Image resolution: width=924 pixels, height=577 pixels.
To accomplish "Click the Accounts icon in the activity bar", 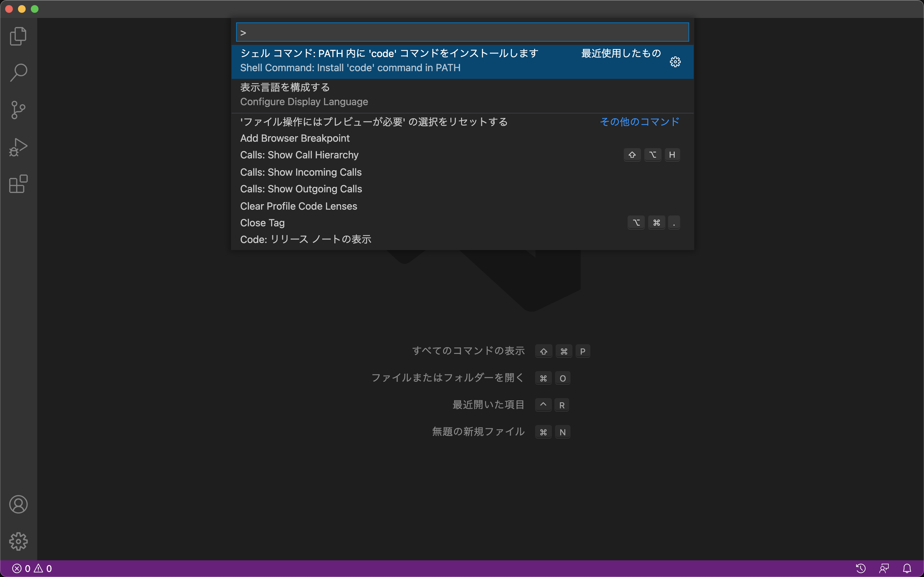I will [x=18, y=504].
